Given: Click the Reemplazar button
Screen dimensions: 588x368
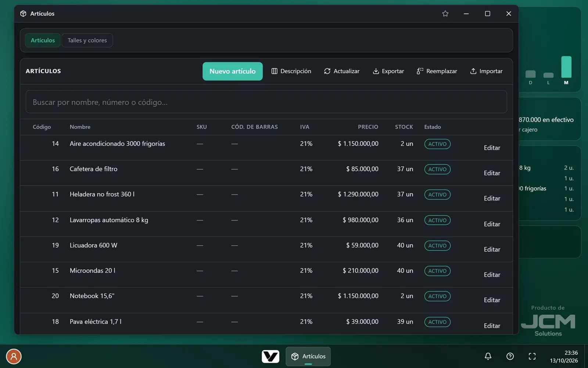Looking at the screenshot, I should pyautogui.click(x=437, y=71).
